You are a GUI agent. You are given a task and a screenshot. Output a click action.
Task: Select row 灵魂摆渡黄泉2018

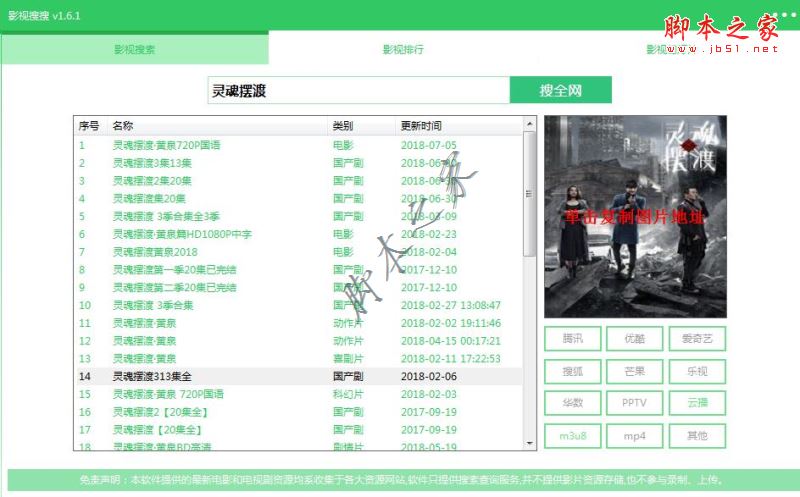(x=298, y=252)
